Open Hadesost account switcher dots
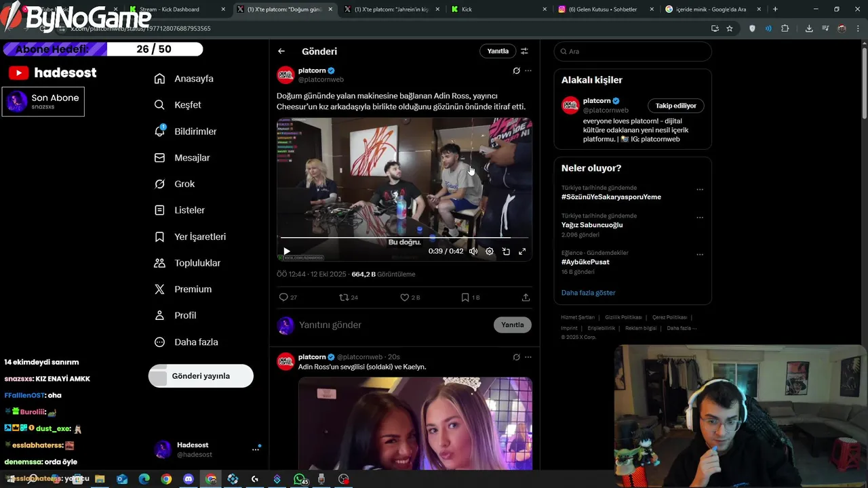 [x=256, y=449]
